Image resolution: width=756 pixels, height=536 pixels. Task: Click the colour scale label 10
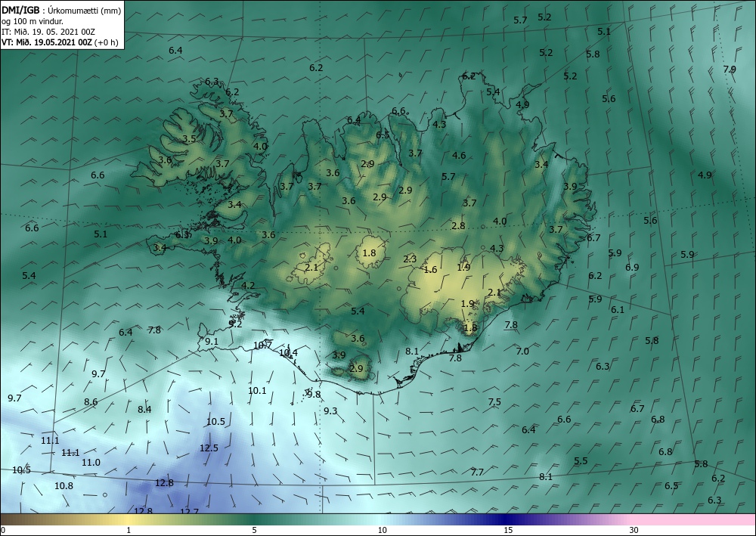[x=382, y=530]
